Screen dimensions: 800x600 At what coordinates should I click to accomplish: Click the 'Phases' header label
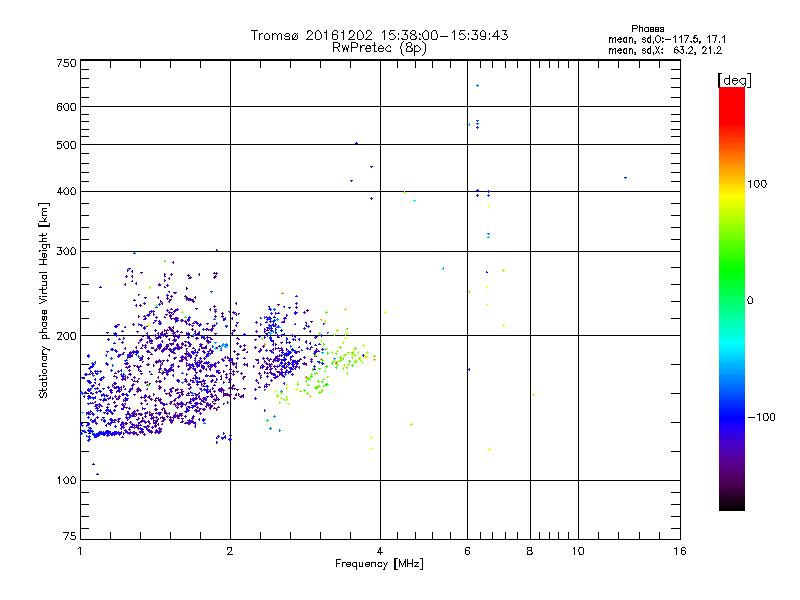click(x=647, y=29)
